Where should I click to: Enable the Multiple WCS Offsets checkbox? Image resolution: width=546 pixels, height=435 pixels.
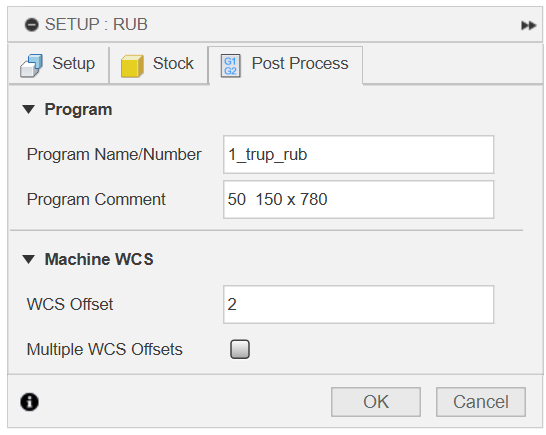click(240, 349)
